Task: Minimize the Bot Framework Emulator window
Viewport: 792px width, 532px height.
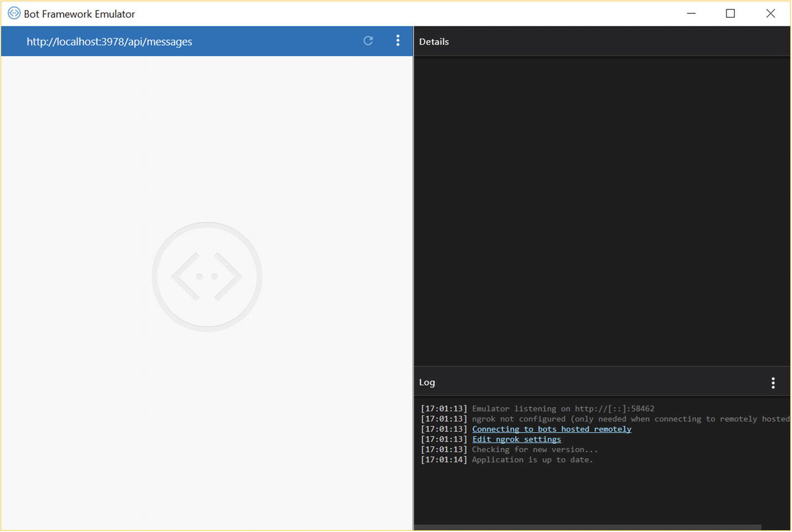Action: tap(691, 13)
